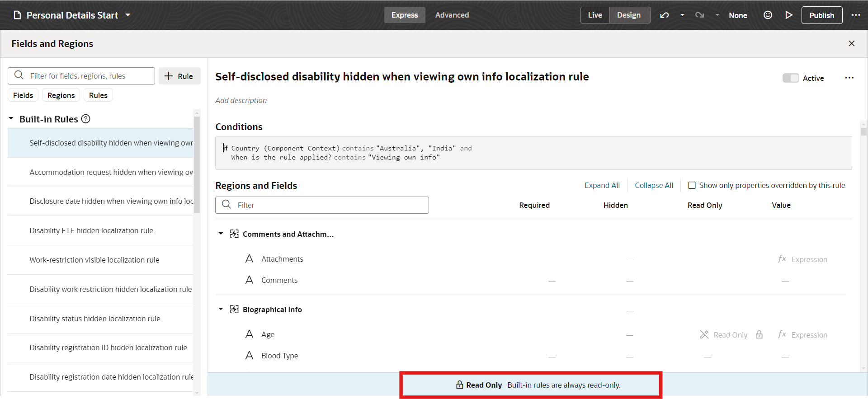
Task: Click the Age field type icon
Action: (x=249, y=334)
